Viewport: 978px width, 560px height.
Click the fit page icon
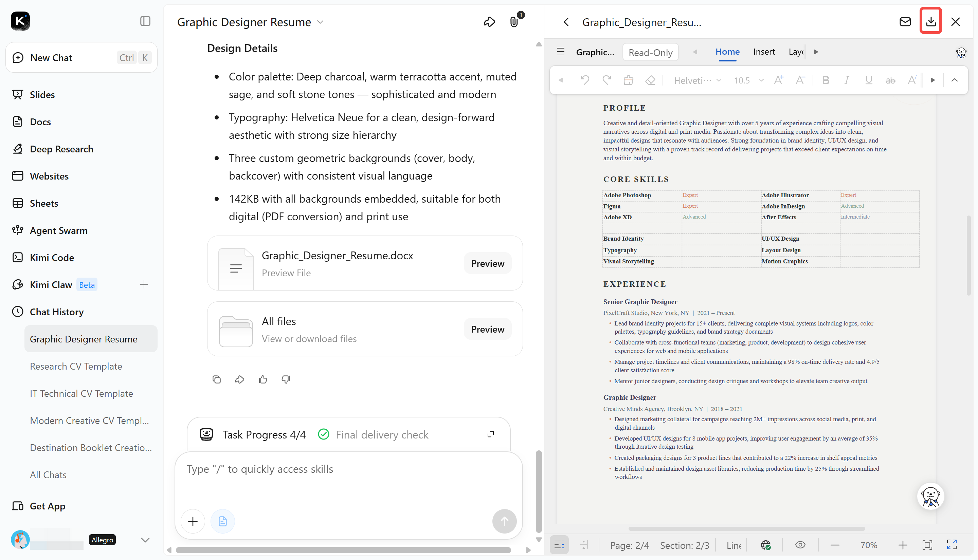927,545
